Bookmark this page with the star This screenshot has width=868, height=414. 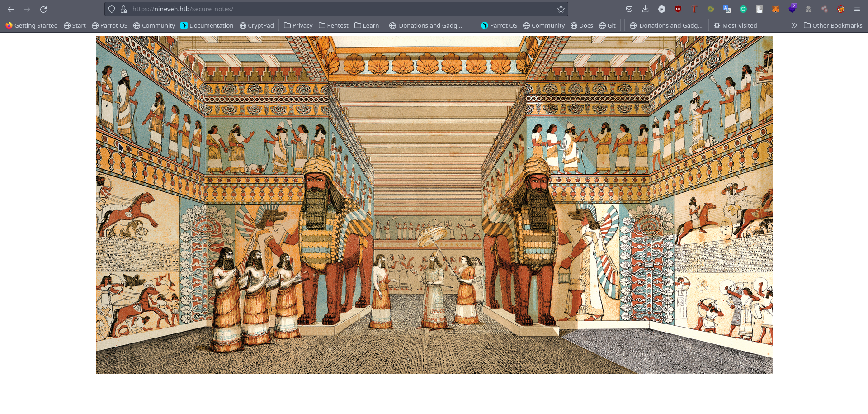[561, 9]
